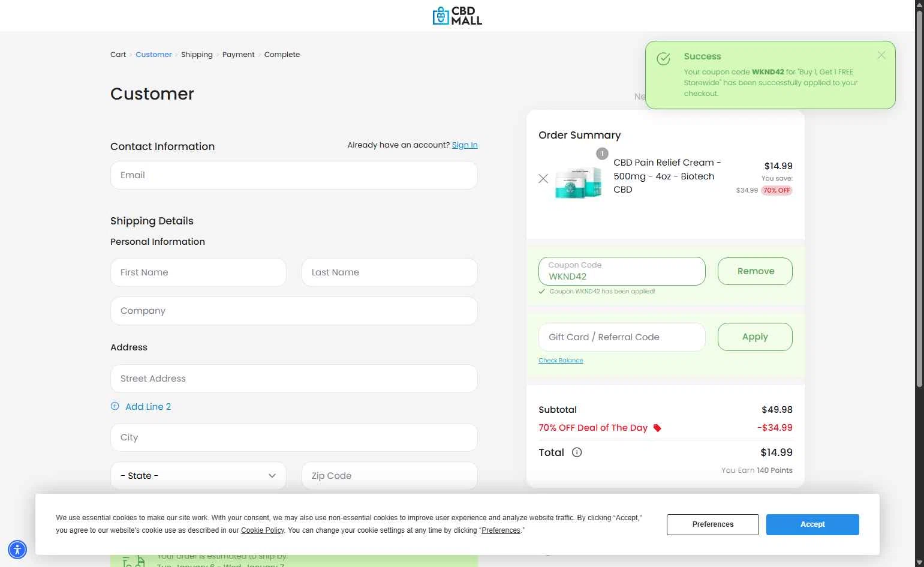Click the Total amount $14.99
This screenshot has height=567, width=924.
pos(776,452)
